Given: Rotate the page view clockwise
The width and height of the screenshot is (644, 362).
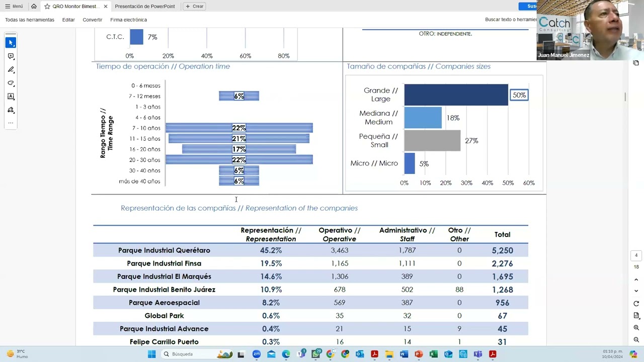Looking at the screenshot, I should click(636, 304).
